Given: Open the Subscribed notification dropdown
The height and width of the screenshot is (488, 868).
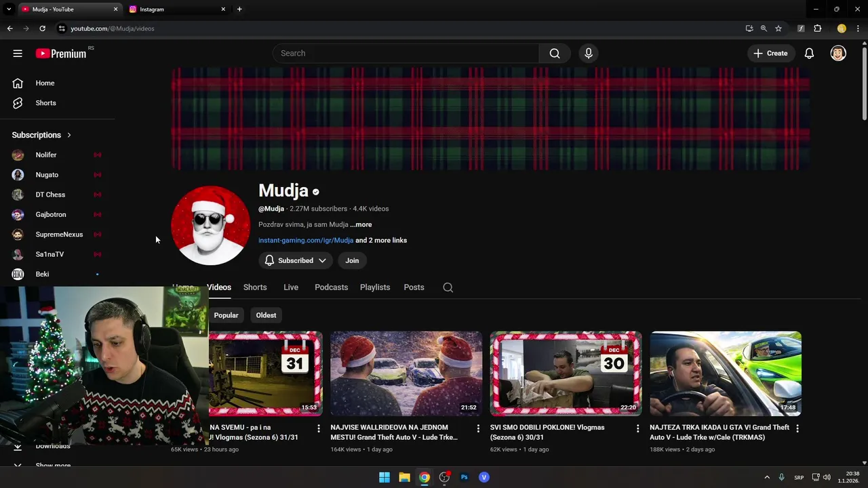Looking at the screenshot, I should click(x=296, y=260).
